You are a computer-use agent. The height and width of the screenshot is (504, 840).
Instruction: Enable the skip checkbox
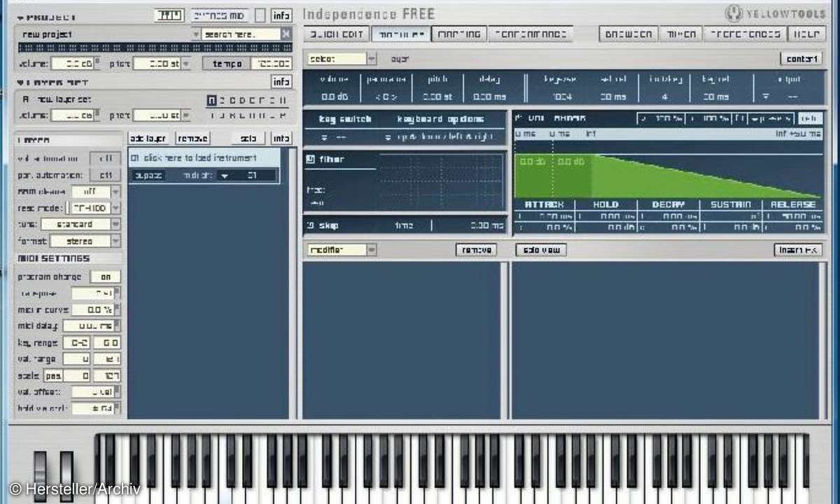(x=310, y=225)
